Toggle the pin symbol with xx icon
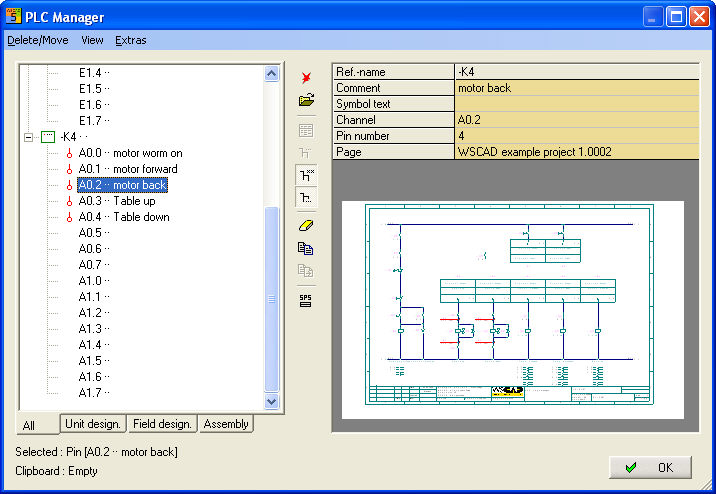 (x=306, y=175)
